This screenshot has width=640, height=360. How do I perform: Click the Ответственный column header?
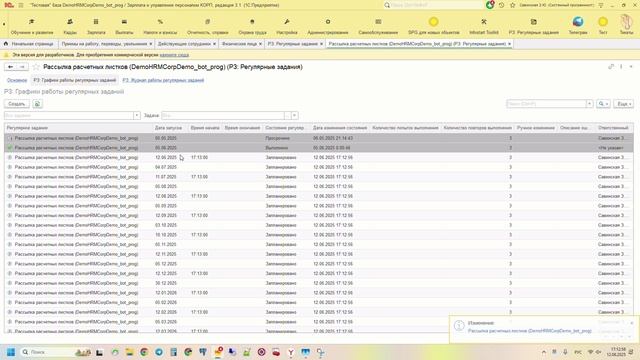614,128
